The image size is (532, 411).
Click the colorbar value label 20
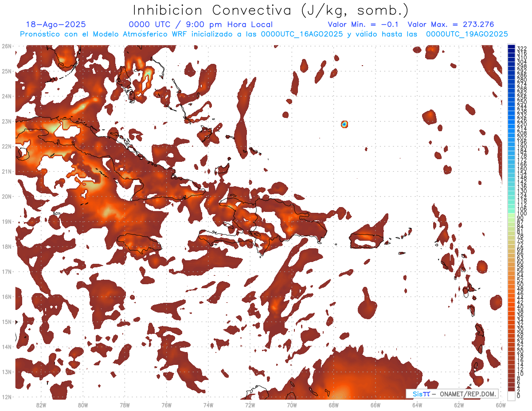[520, 351]
